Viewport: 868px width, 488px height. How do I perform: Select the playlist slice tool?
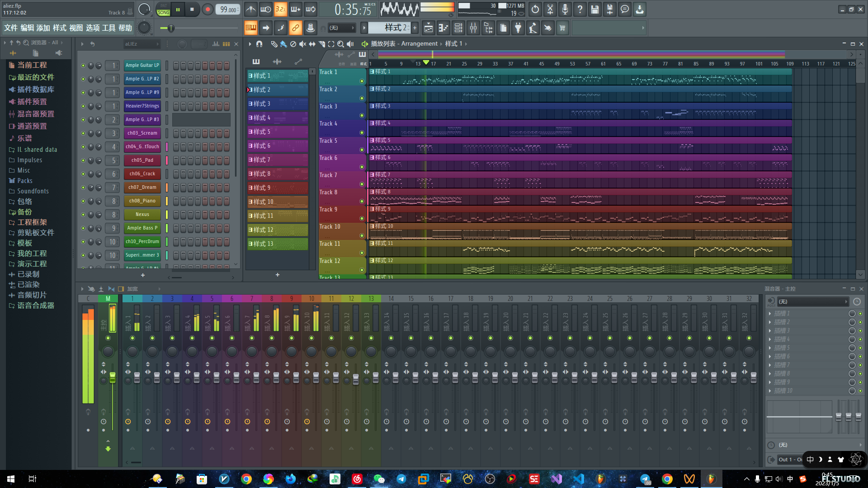pyautogui.click(x=321, y=44)
